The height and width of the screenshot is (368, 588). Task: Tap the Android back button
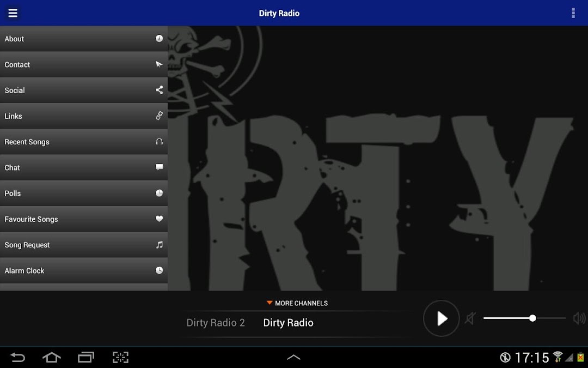coord(17,357)
